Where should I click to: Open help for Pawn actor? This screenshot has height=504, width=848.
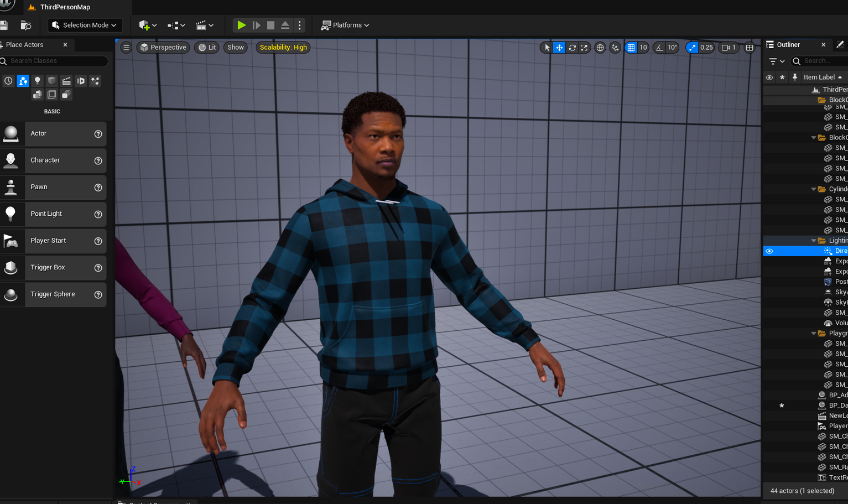coord(98,188)
